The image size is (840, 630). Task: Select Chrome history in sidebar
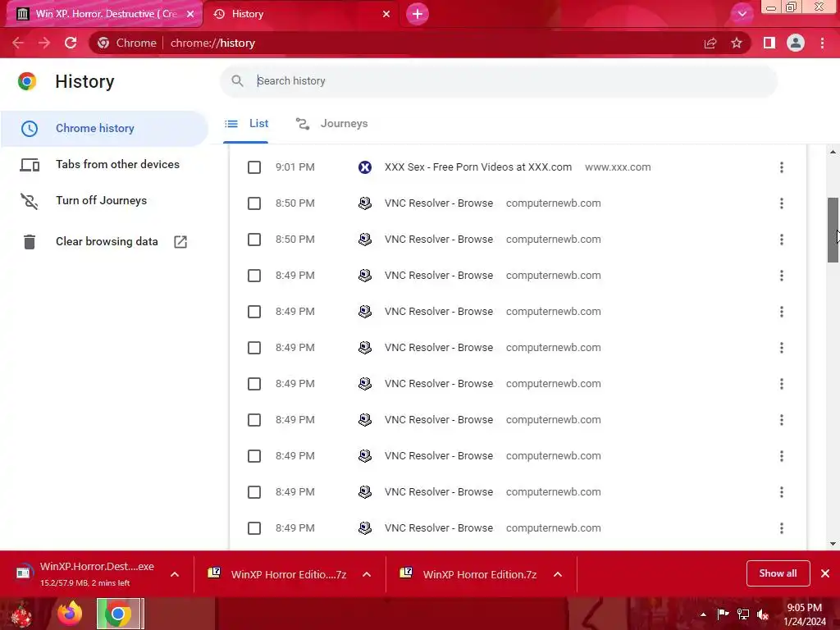pyautogui.click(x=104, y=129)
